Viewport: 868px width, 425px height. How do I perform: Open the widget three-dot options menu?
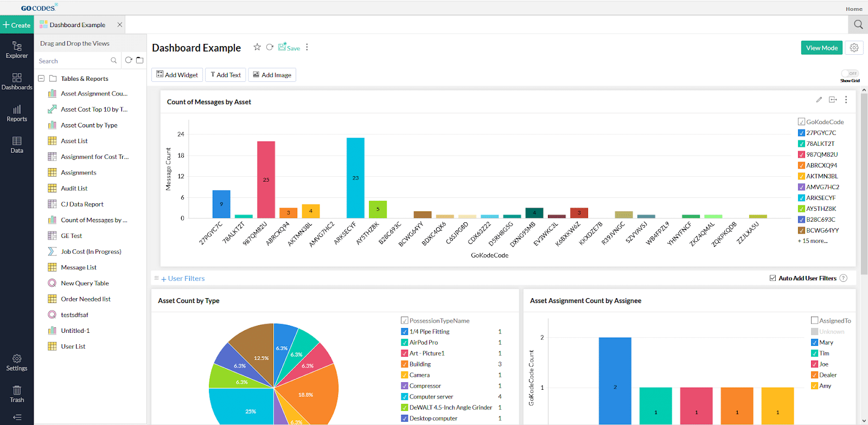(x=846, y=100)
